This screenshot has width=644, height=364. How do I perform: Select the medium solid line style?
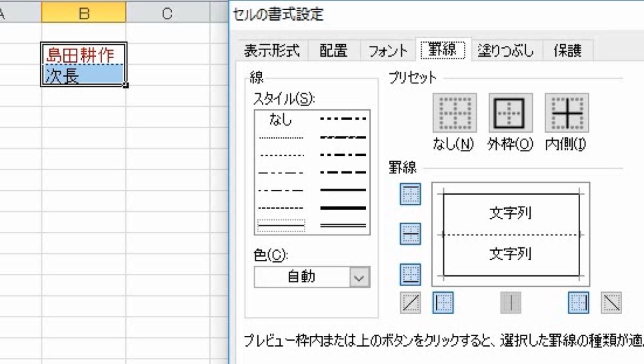[343, 190]
